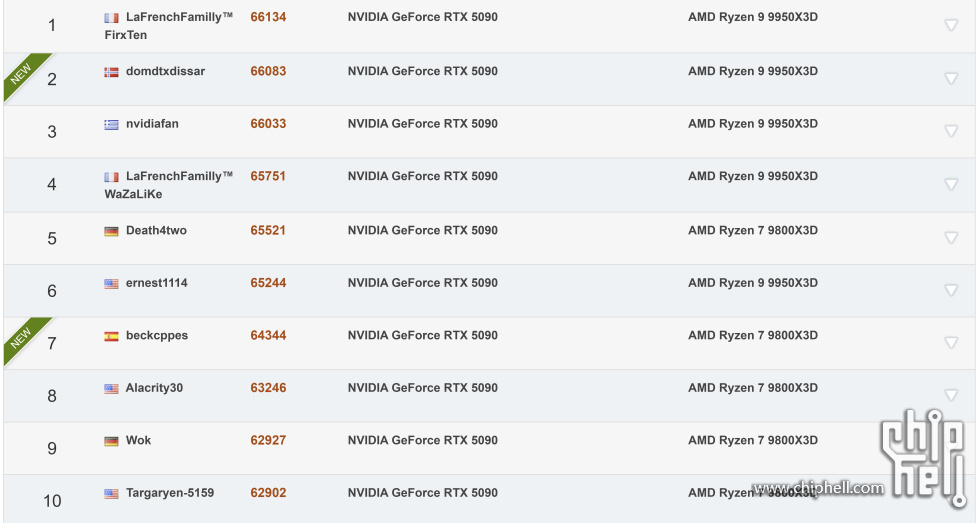
Task: Click Ryzen 7 9800X3D in Alacrity30 row
Action: click(753, 388)
